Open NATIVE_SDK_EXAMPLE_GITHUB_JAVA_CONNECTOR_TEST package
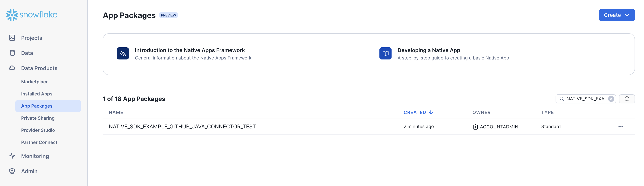Viewport: 644px width, 186px height. (182, 127)
